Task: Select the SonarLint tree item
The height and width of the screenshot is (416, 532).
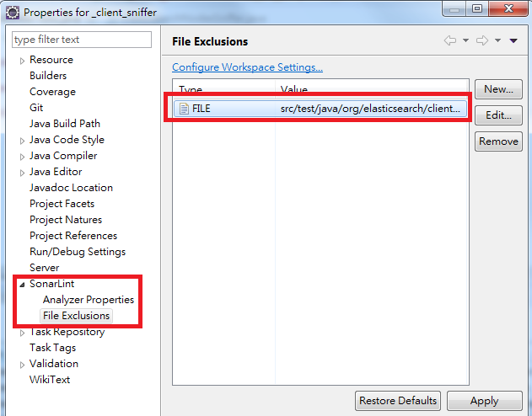Action: (x=52, y=283)
